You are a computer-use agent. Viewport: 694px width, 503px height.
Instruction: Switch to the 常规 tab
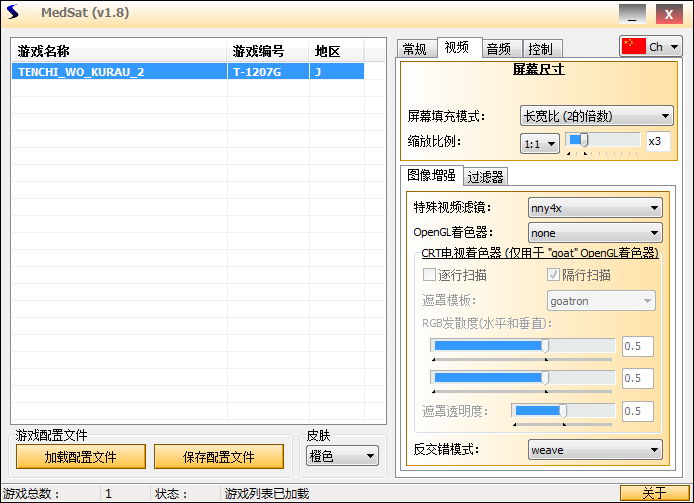414,49
